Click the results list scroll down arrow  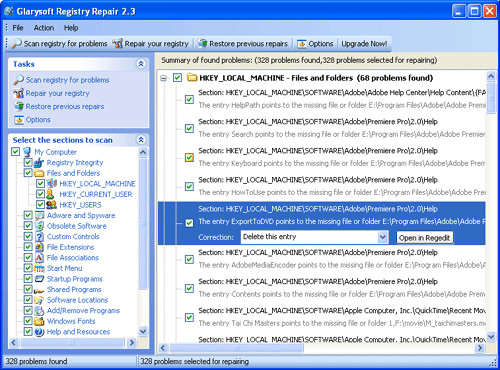pyautogui.click(x=491, y=337)
